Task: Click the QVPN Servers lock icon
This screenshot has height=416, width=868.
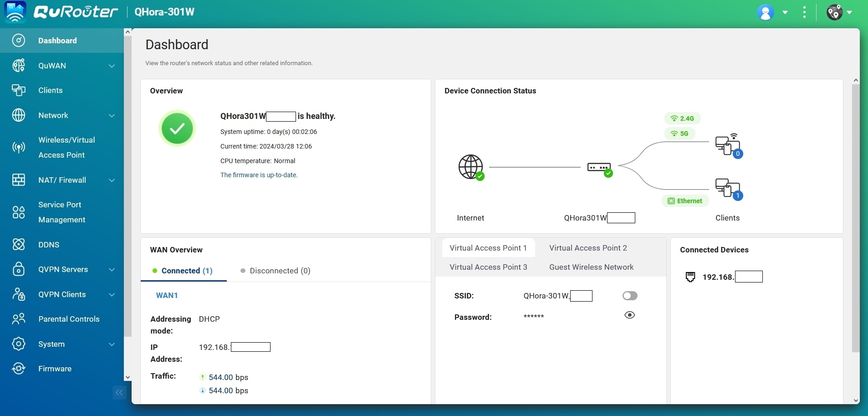Action: pyautogui.click(x=19, y=269)
